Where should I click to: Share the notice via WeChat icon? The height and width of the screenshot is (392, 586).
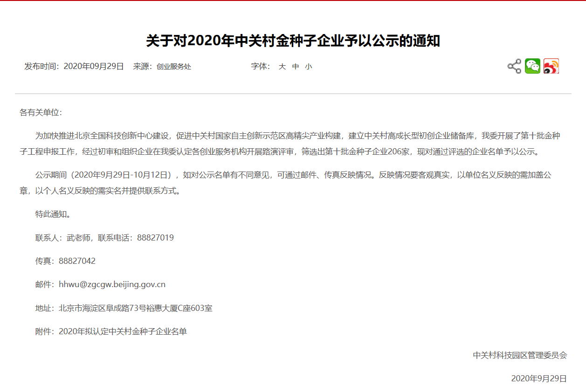click(532, 66)
